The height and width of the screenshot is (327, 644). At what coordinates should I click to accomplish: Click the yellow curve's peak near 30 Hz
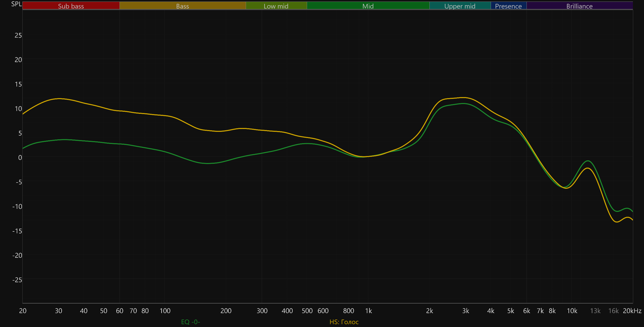tap(59, 98)
